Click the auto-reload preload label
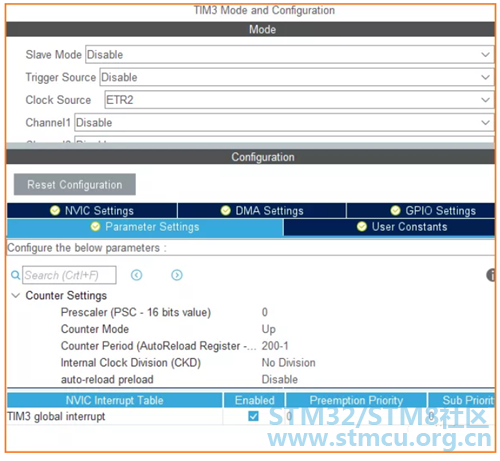 pyautogui.click(x=107, y=379)
